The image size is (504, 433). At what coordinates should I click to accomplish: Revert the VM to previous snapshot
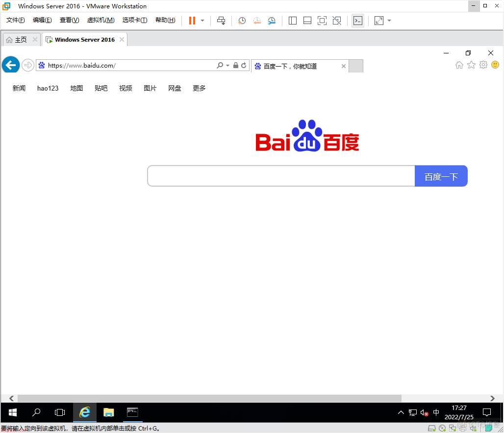pos(257,21)
